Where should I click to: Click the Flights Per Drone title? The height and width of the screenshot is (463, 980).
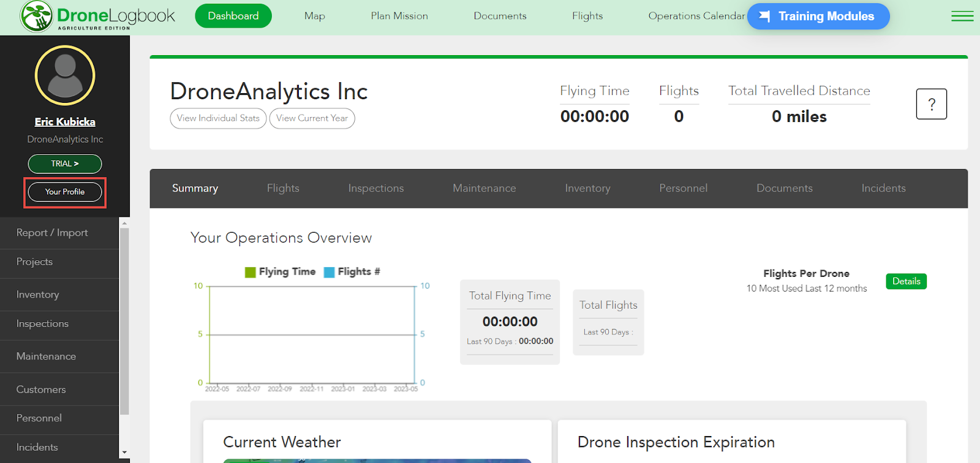(806, 274)
